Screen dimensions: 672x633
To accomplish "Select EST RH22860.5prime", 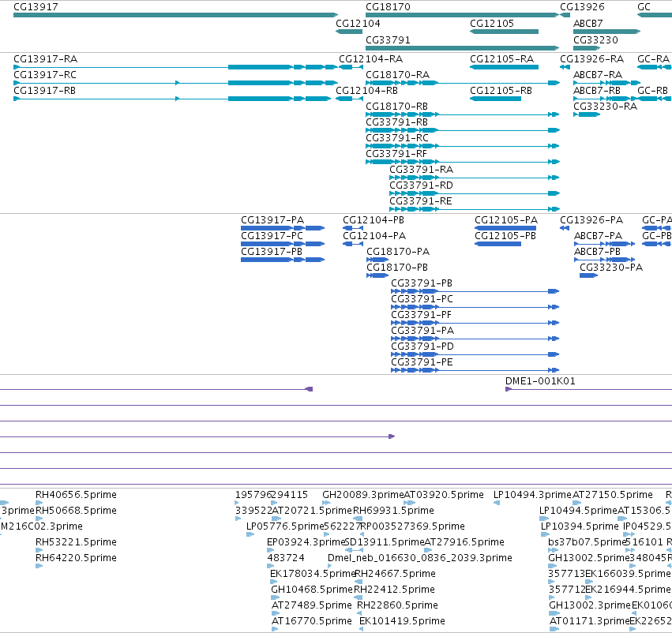I will [359, 614].
